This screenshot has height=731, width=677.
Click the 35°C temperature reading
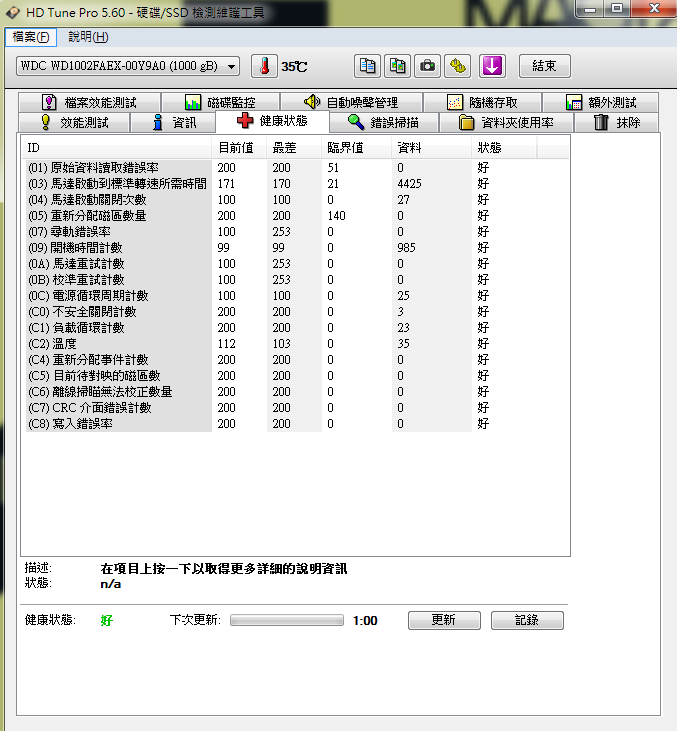click(x=294, y=67)
